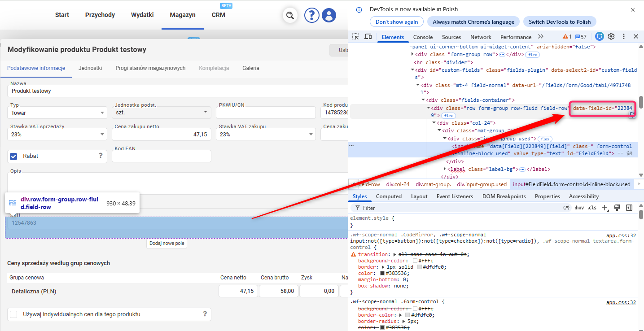Expand the collapsed form-group row div node

412,54
